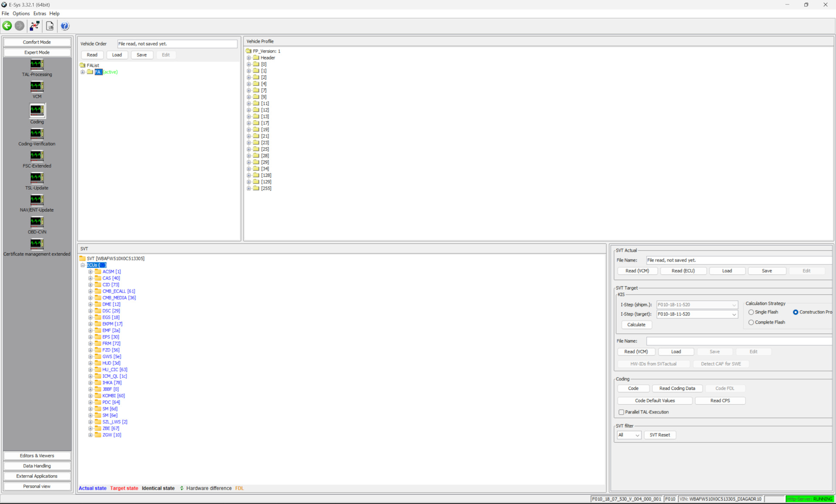
Task: Enable Parallel TAL-Execution checkbox
Action: point(621,412)
